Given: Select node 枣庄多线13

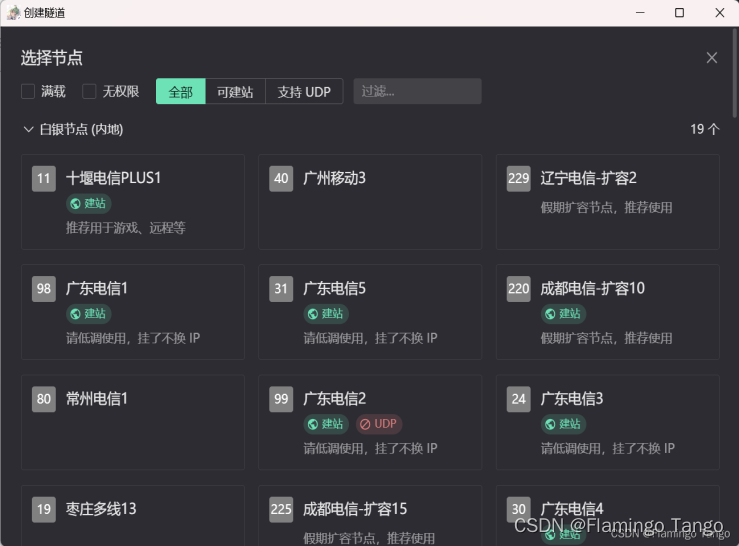Looking at the screenshot, I should [133, 515].
